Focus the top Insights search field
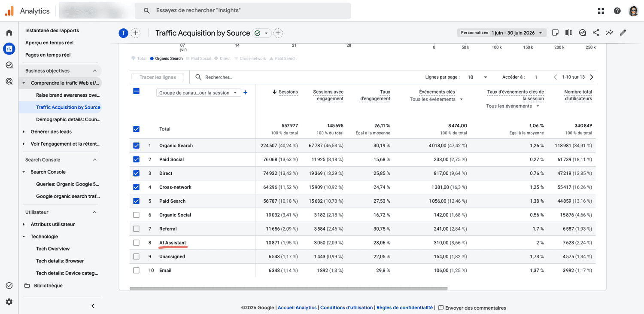 click(243, 11)
